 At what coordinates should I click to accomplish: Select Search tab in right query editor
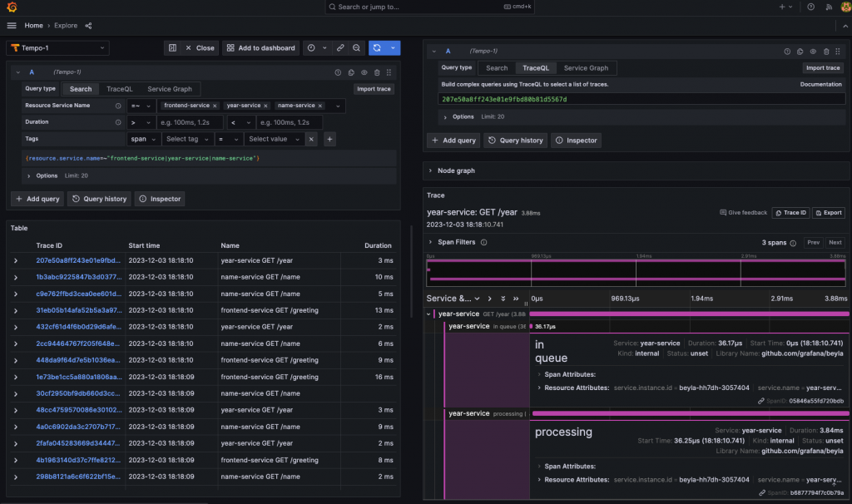(497, 68)
